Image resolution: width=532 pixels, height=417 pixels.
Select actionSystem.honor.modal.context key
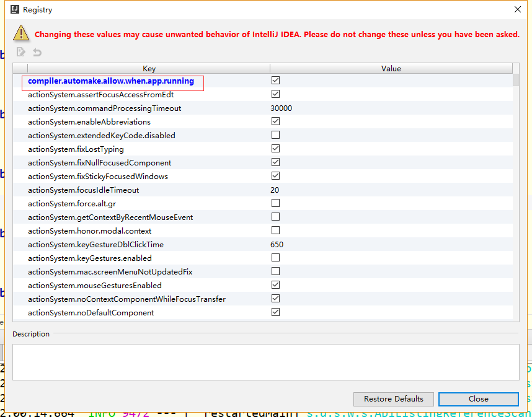[89, 231]
